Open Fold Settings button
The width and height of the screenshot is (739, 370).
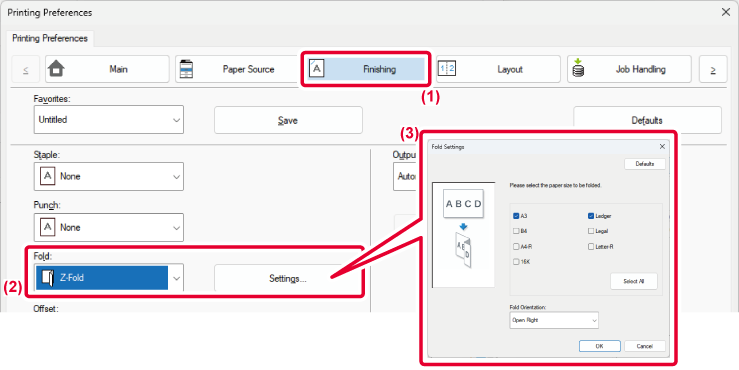pyautogui.click(x=288, y=278)
